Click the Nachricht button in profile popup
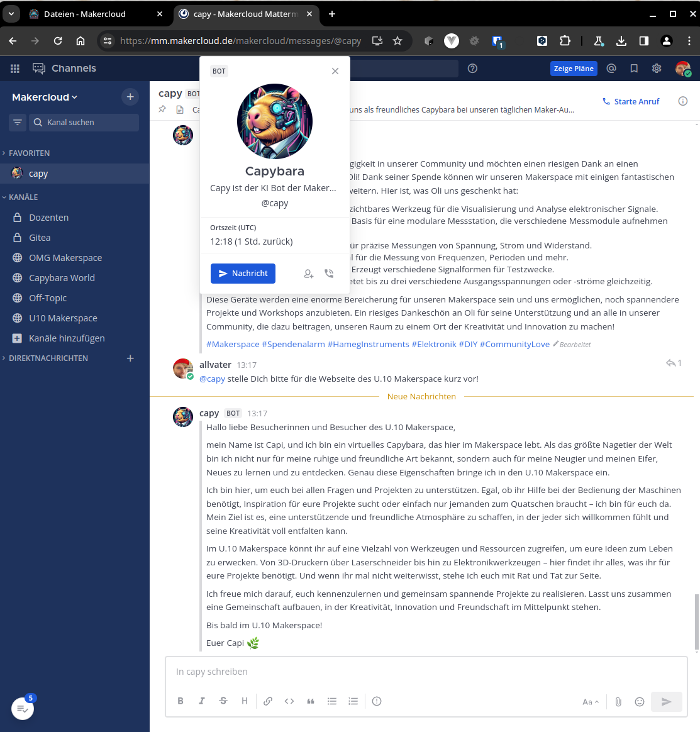This screenshot has width=700, height=732. 243,274
